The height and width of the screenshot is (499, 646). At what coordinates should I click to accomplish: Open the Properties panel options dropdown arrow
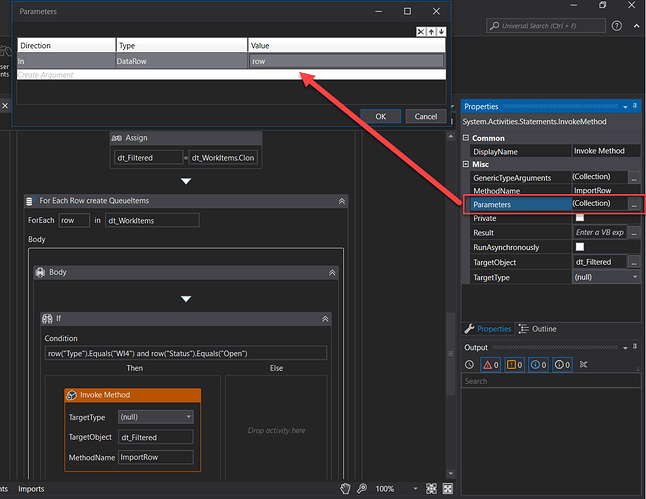click(x=625, y=107)
